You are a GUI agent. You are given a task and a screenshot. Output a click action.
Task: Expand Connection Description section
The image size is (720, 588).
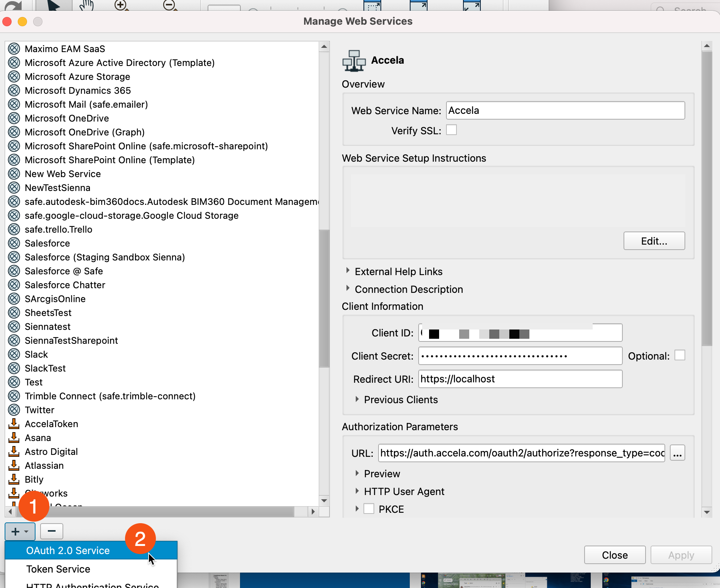348,289
